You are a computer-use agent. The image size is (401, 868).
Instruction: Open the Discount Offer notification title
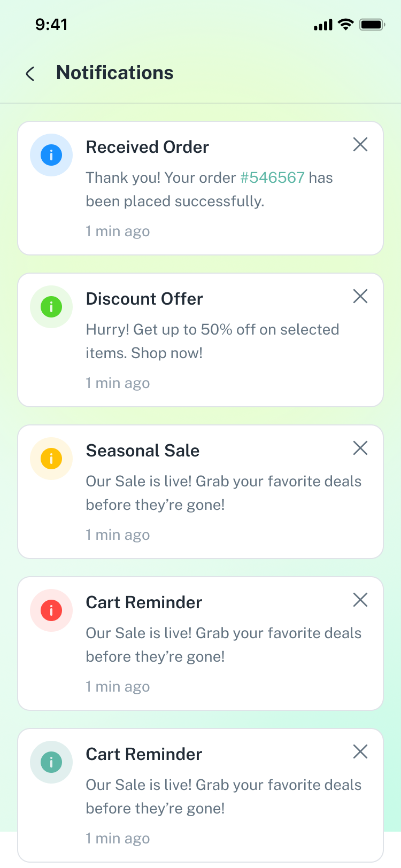[144, 299]
